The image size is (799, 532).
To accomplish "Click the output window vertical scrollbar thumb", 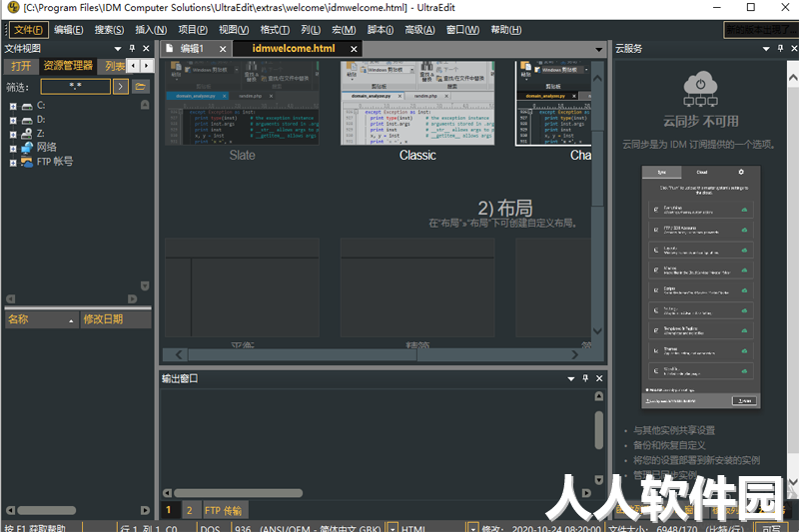I will coord(598,430).
